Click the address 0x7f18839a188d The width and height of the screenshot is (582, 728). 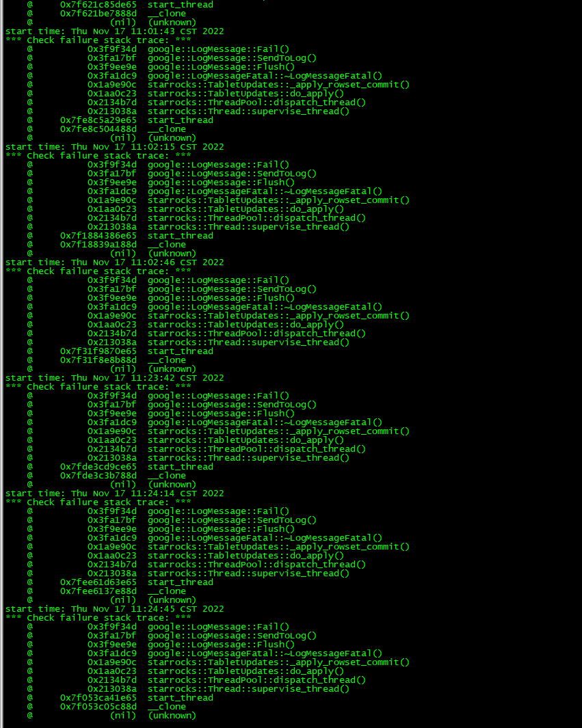pyautogui.click(x=98, y=245)
